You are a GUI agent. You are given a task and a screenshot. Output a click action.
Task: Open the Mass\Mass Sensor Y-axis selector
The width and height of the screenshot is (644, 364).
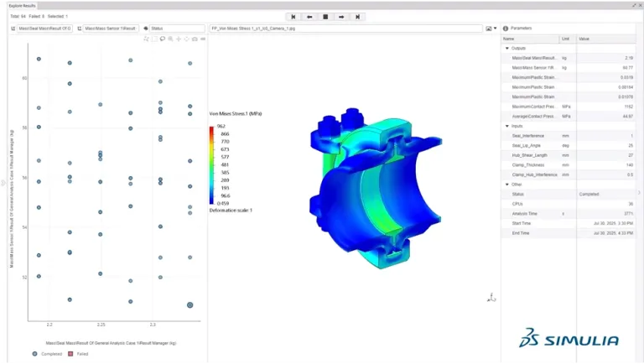pyautogui.click(x=111, y=29)
